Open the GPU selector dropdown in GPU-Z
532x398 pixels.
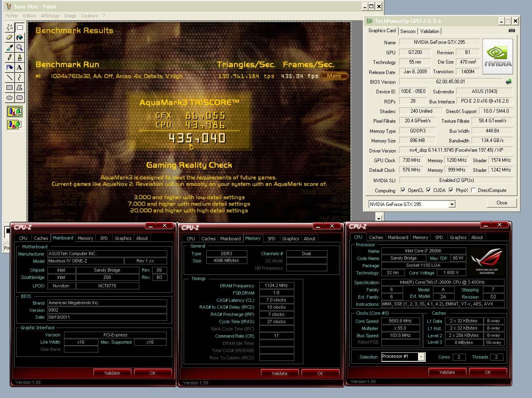click(x=452, y=204)
